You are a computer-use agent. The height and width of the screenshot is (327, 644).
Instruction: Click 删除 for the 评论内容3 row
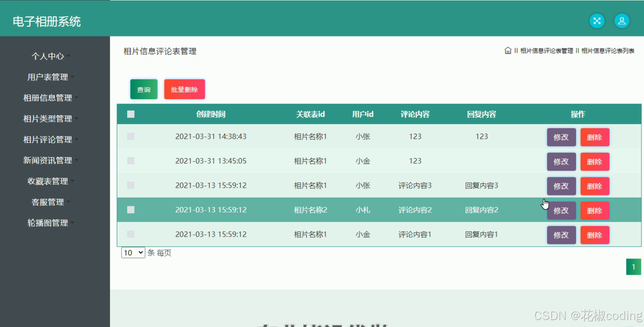click(594, 186)
